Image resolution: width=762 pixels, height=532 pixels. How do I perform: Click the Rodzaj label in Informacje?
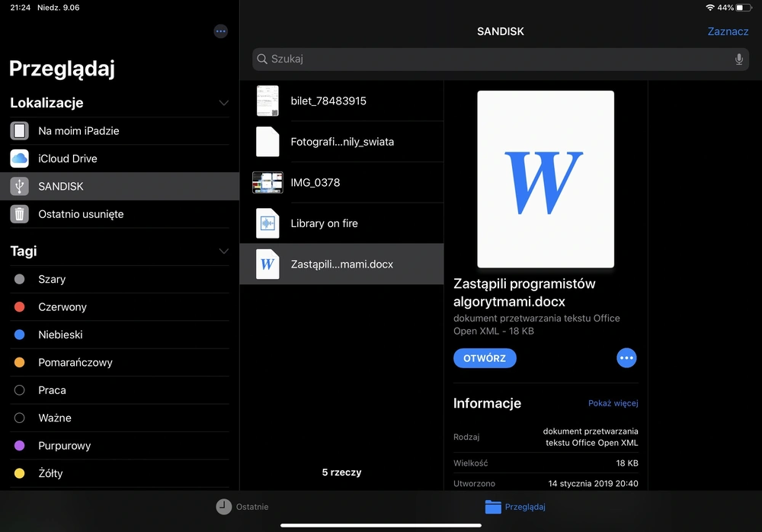tap(466, 437)
